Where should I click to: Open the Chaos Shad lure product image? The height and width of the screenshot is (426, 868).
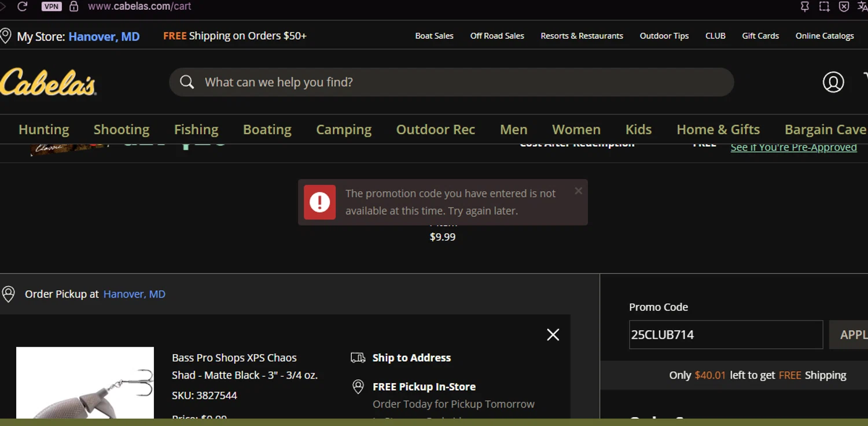coord(85,383)
